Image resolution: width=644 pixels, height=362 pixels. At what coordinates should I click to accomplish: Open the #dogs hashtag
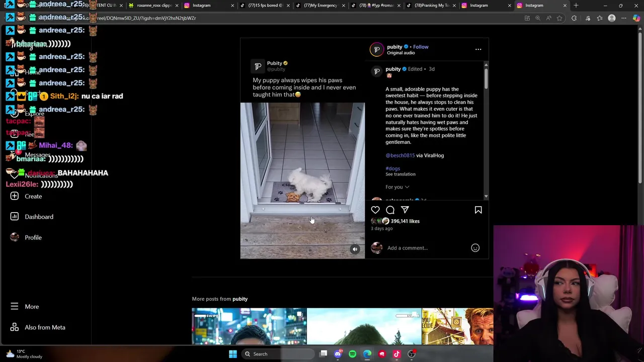point(392,168)
